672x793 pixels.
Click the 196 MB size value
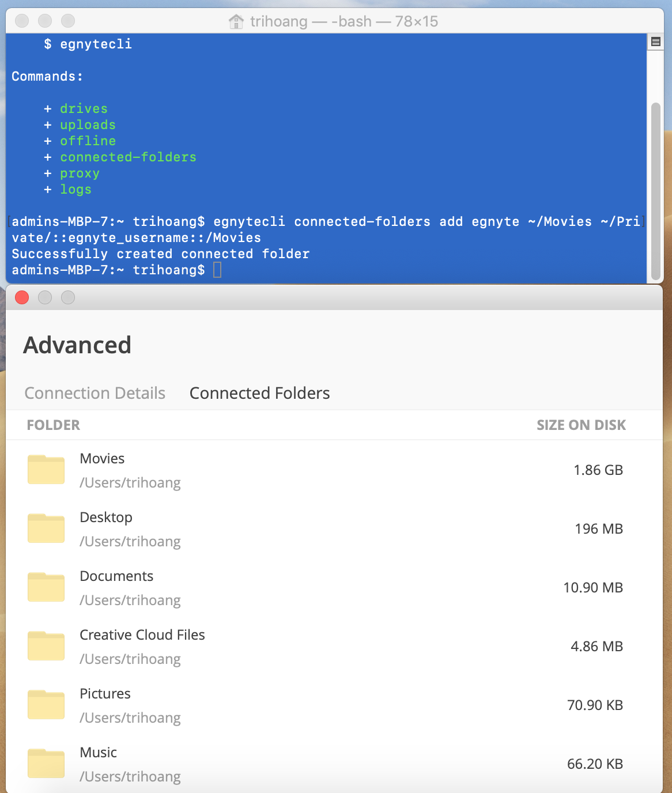click(x=599, y=528)
